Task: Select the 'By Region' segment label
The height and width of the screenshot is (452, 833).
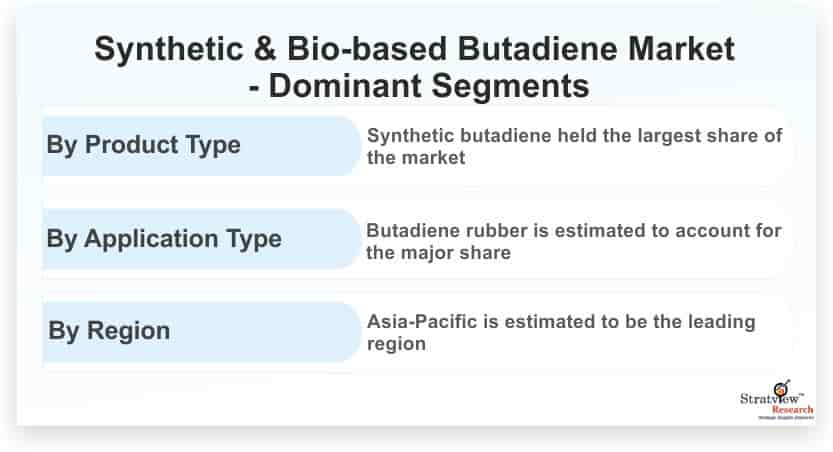Action: (x=108, y=331)
